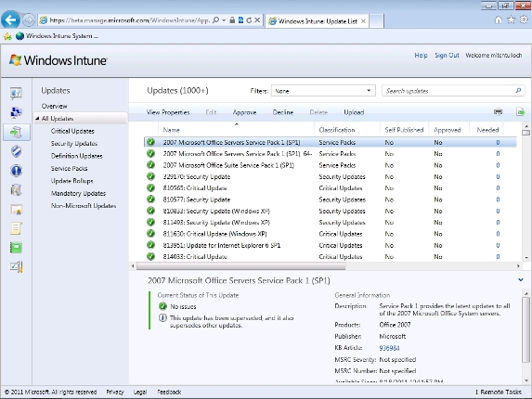Switch to Windows Intune: Update List tab
The height and width of the screenshot is (399, 532).
[x=318, y=21]
